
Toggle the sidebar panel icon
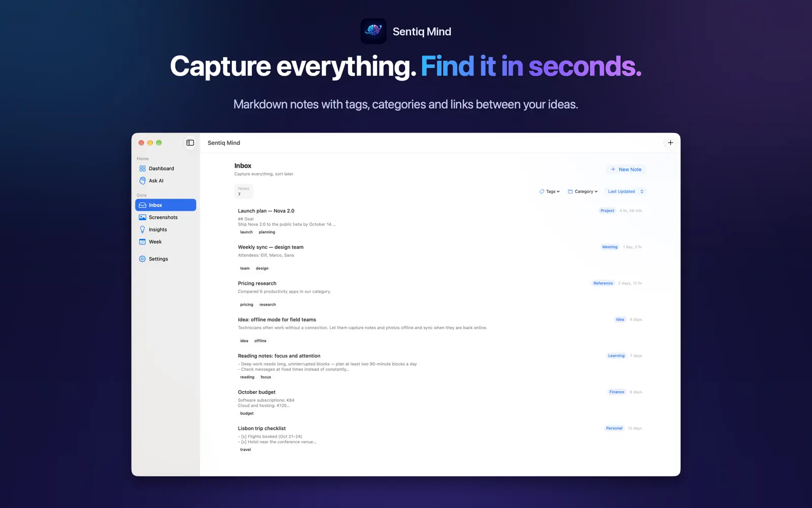click(x=190, y=143)
